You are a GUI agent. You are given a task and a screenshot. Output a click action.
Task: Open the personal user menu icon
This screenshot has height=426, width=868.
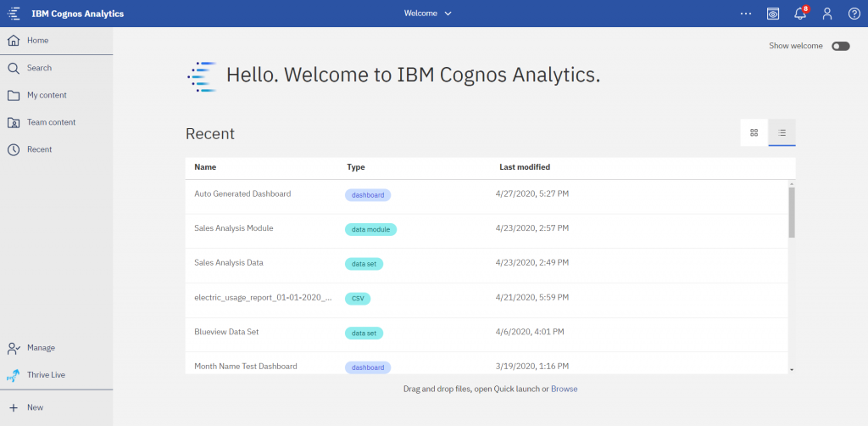pyautogui.click(x=827, y=14)
